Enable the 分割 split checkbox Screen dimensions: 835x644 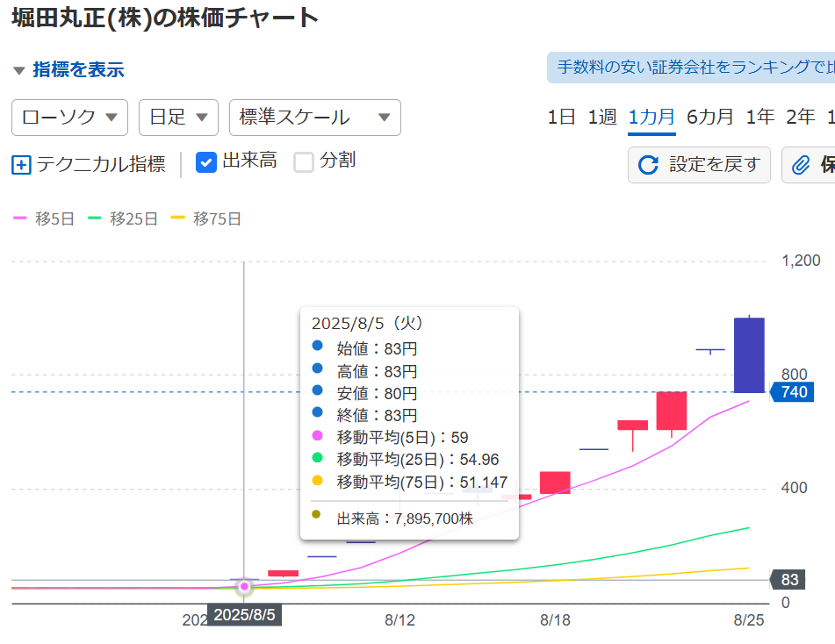(304, 161)
